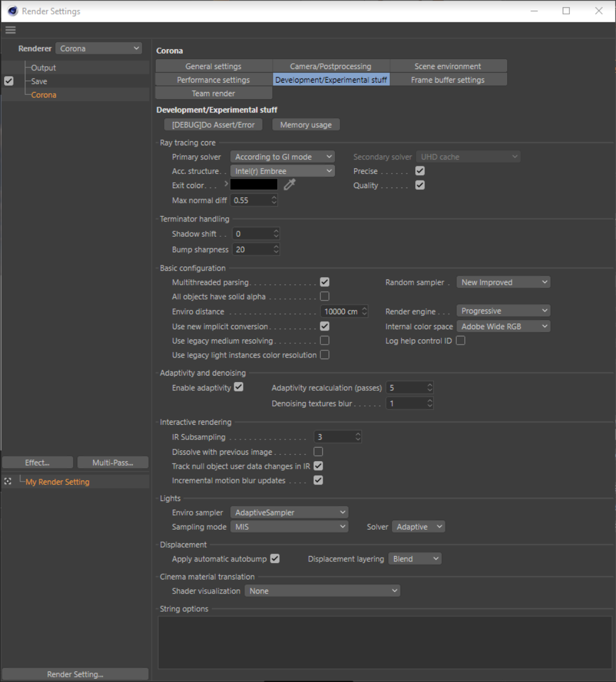Screen dimensions: 616x682
Task: Click the Enviro distance field
Action: [x=344, y=312]
